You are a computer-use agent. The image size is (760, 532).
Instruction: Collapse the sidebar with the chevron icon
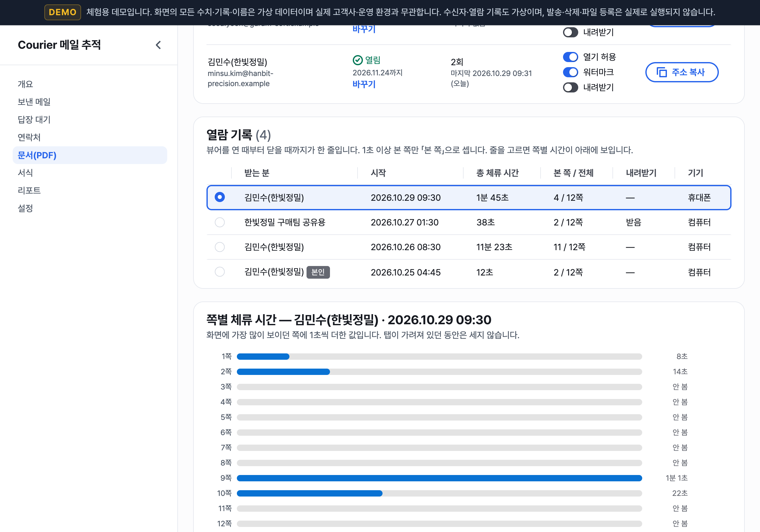point(158,45)
